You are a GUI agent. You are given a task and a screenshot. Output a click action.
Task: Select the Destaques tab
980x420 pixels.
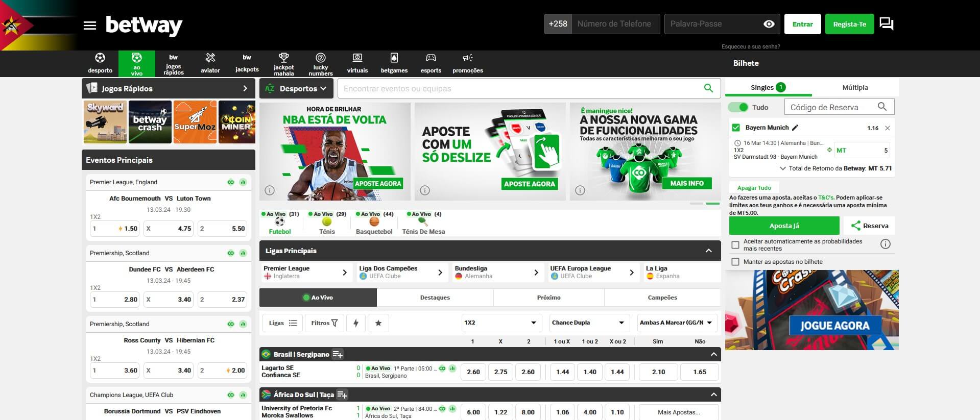point(435,298)
